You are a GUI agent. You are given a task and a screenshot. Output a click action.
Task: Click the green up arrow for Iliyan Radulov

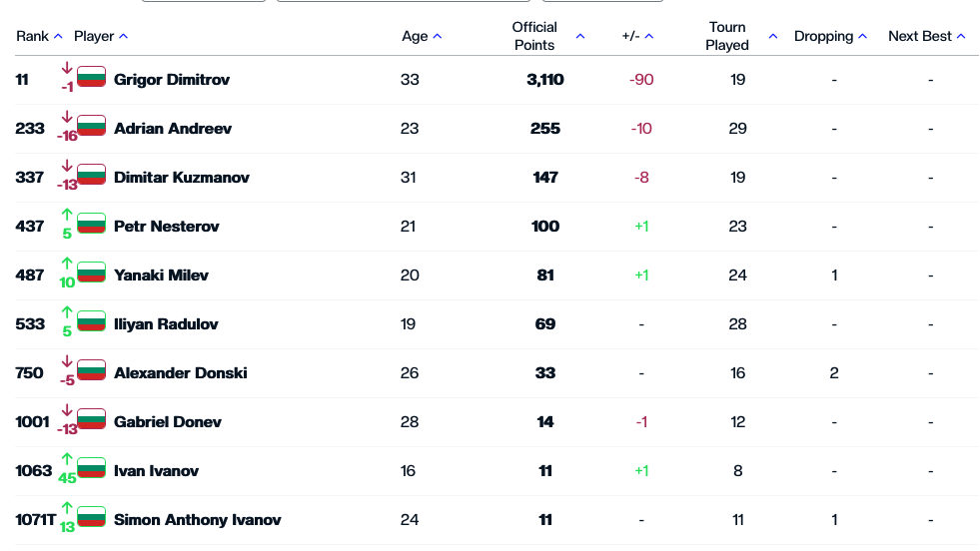(67, 312)
